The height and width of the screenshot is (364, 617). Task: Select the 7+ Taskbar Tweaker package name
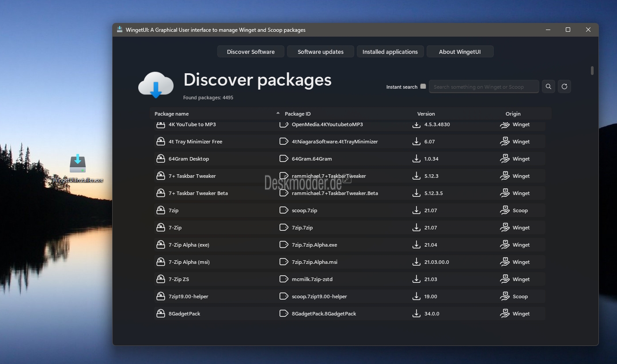[x=192, y=176]
